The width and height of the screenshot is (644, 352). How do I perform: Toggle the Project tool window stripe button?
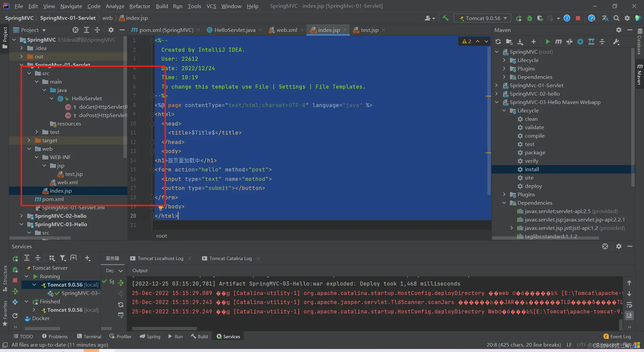(5, 37)
